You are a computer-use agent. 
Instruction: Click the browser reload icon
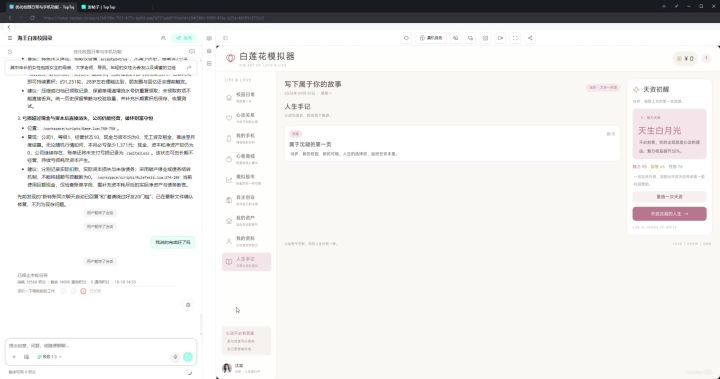[32, 18]
